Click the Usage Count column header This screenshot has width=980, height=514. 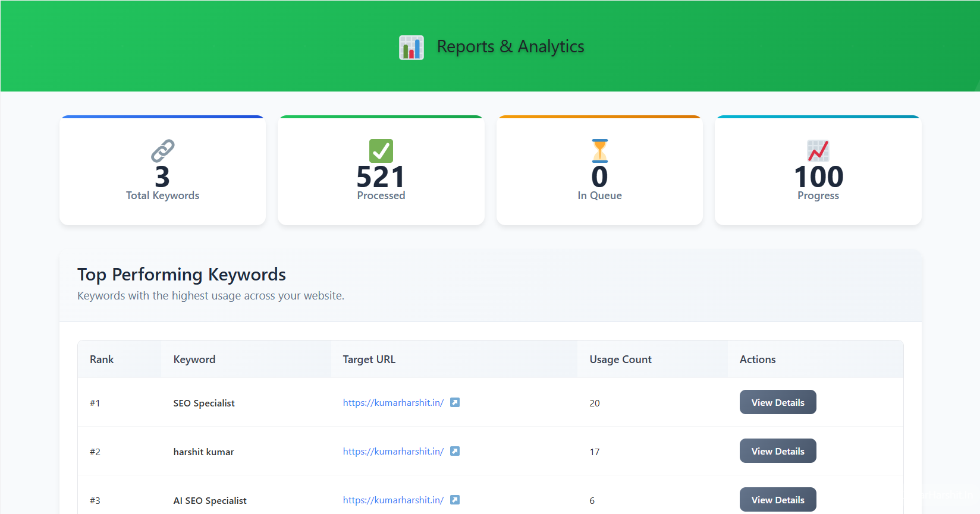[620, 360]
